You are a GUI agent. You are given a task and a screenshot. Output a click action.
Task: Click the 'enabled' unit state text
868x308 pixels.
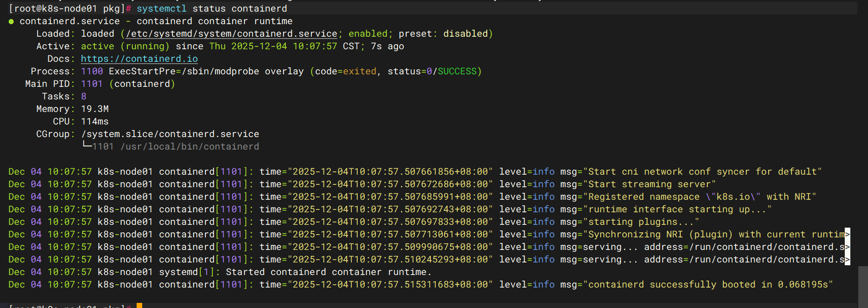(368, 34)
